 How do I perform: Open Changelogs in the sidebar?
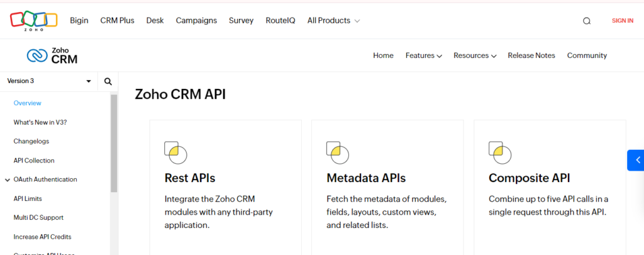[31, 141]
